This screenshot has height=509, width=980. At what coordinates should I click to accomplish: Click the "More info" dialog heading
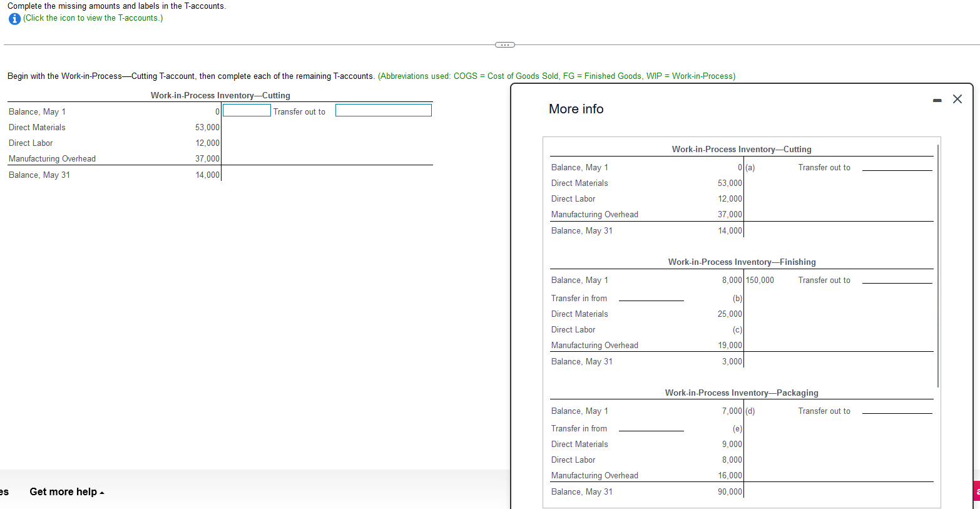click(576, 109)
